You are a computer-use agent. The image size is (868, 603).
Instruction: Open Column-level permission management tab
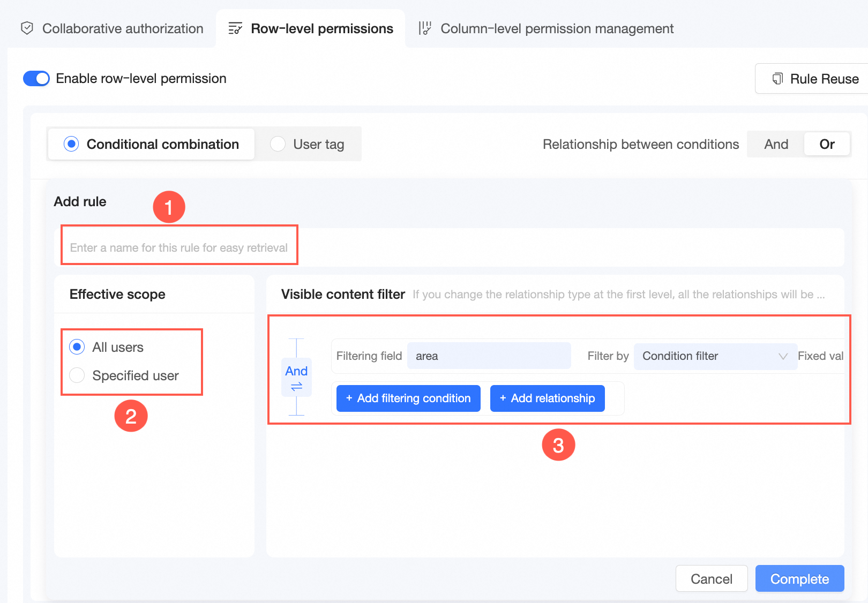click(x=557, y=28)
